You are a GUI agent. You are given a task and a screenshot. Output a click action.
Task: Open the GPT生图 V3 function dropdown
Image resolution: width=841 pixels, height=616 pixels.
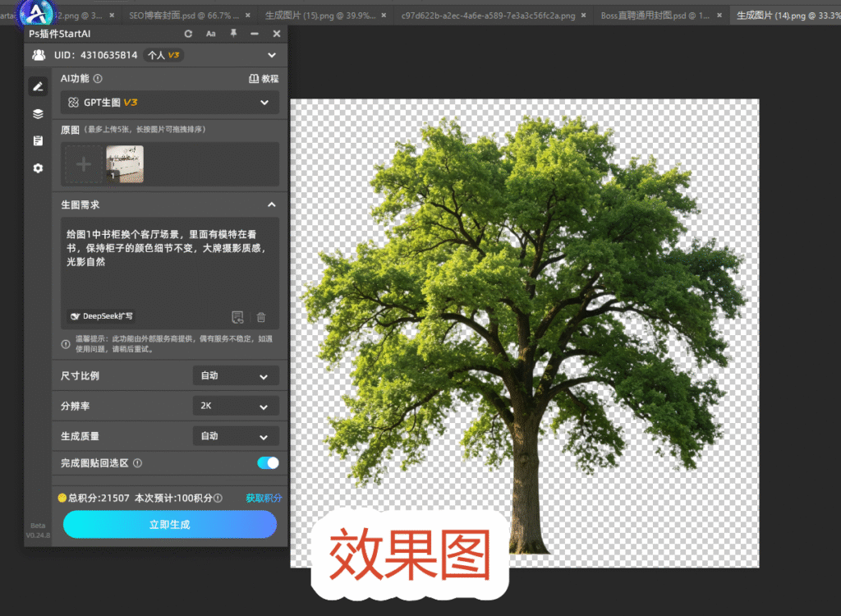tap(169, 103)
